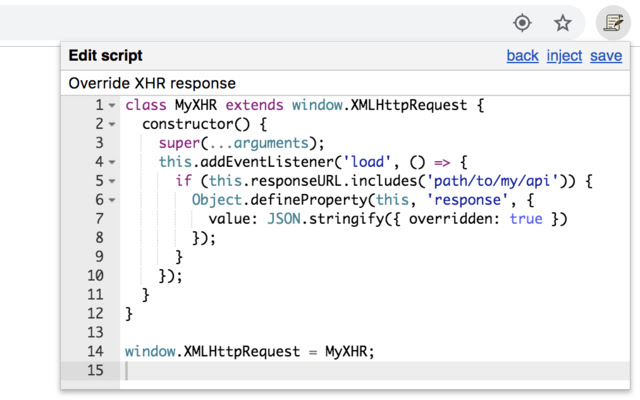Bookmark this page with the star icon
This screenshot has height=400, width=640.
[564, 22]
